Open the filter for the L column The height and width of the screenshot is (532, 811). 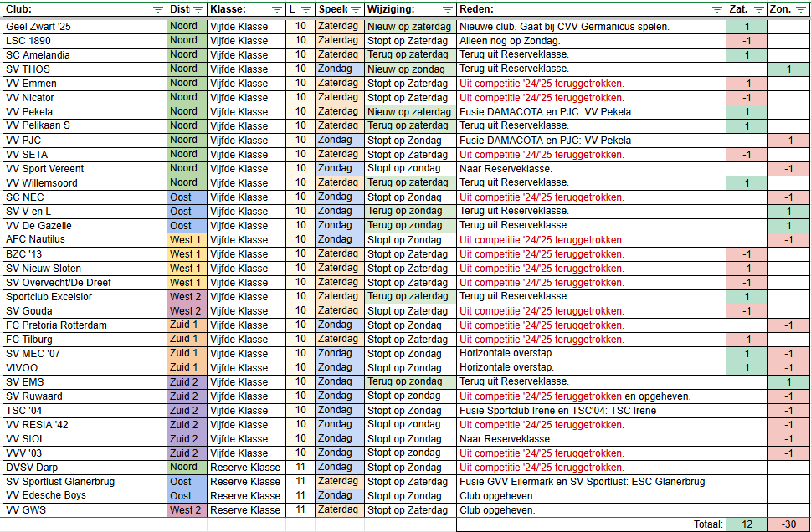(306, 9)
